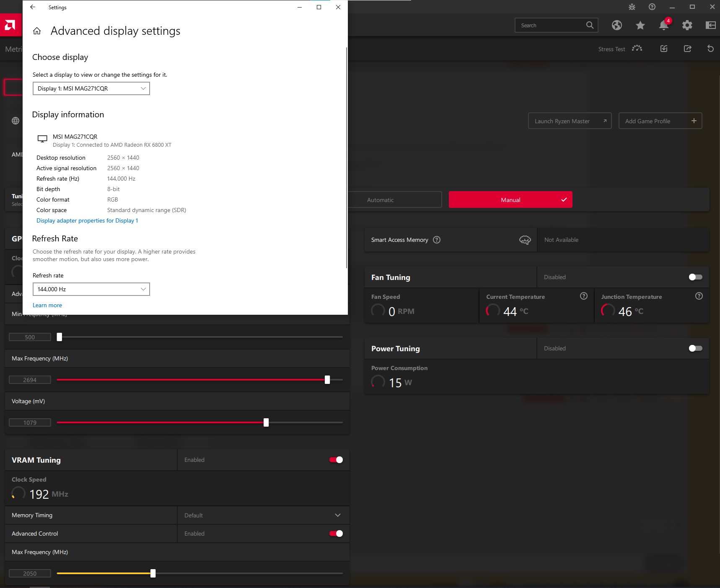Screen dimensions: 720x588
Task: Disable the VRAM Tuning toggle
Action: (336, 460)
